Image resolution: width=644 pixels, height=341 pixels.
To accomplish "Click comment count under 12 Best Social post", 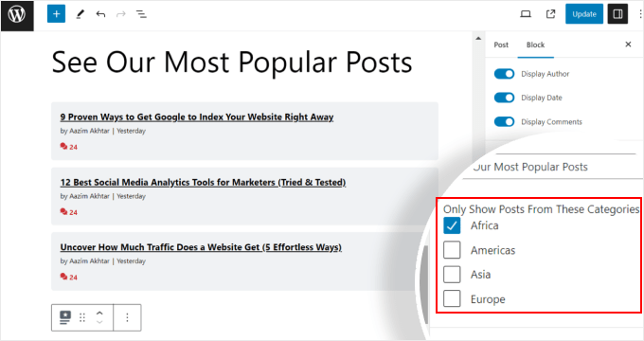I will pyautogui.click(x=68, y=212).
